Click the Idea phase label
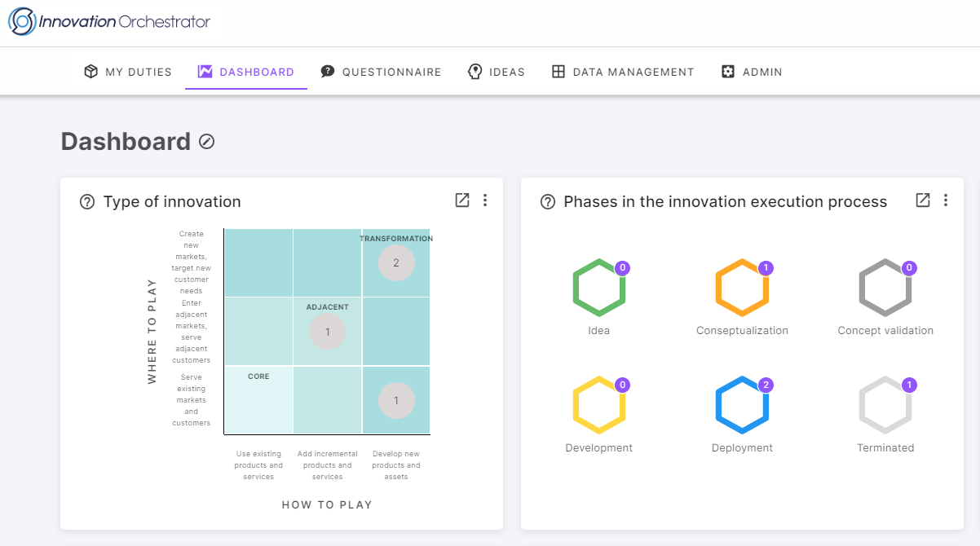The height and width of the screenshot is (546, 980). 599,331
